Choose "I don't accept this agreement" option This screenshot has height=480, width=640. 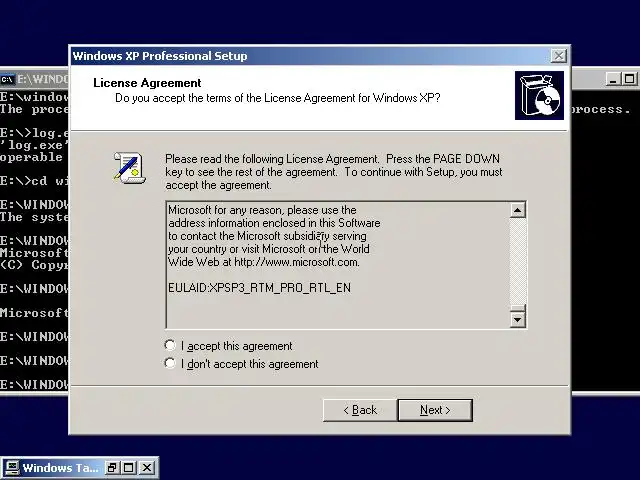pos(170,363)
